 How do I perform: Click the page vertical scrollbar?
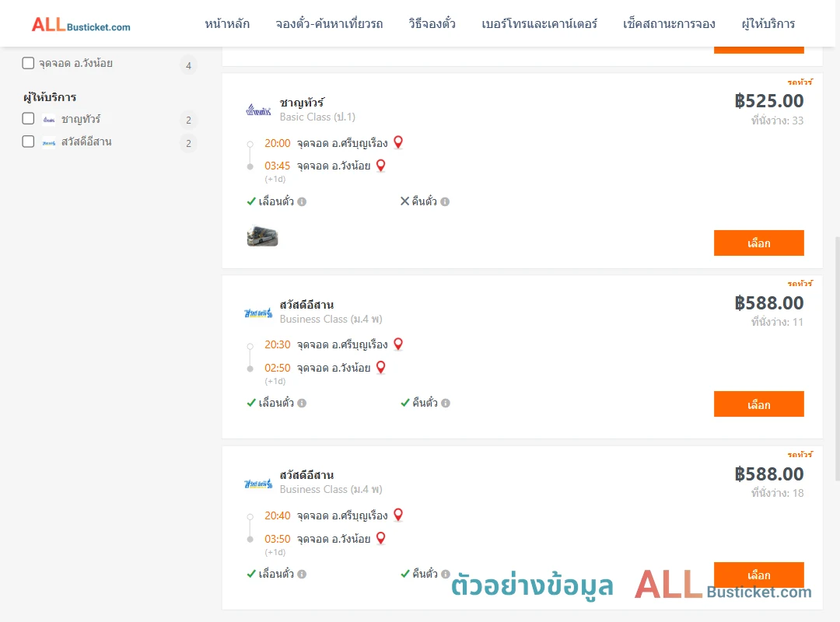tap(837, 358)
